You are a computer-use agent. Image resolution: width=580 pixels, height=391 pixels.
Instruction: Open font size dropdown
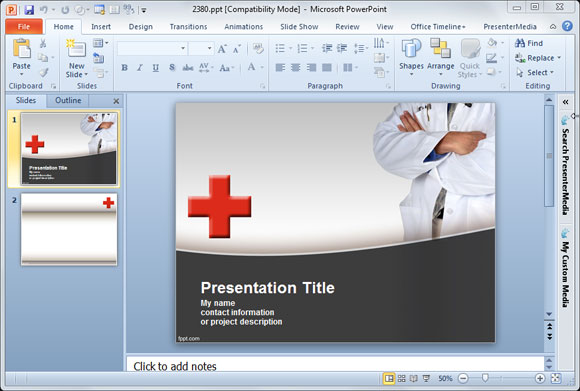(x=209, y=48)
